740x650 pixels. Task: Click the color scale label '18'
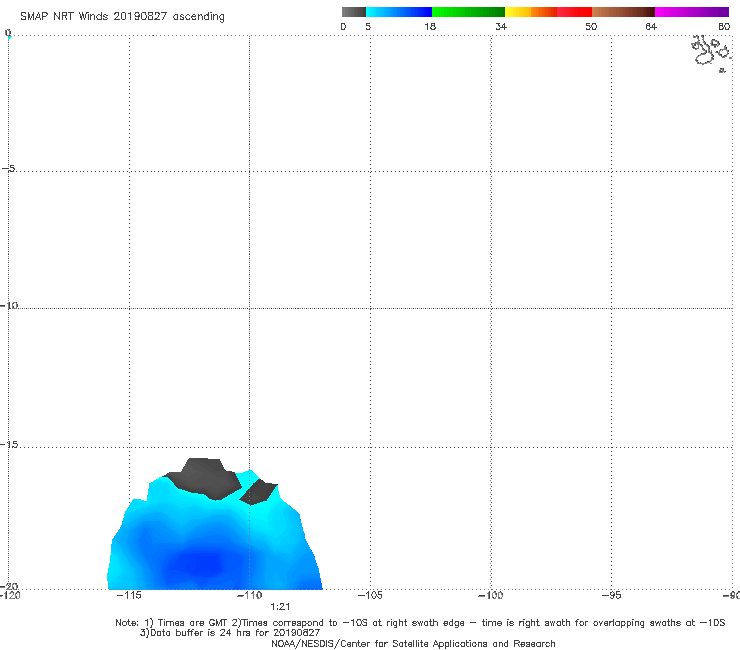tap(430, 27)
